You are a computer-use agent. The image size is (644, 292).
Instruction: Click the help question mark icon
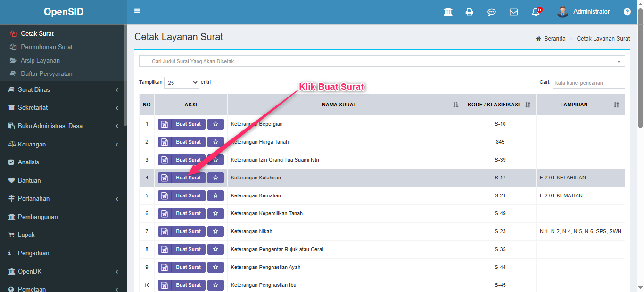[x=627, y=12]
